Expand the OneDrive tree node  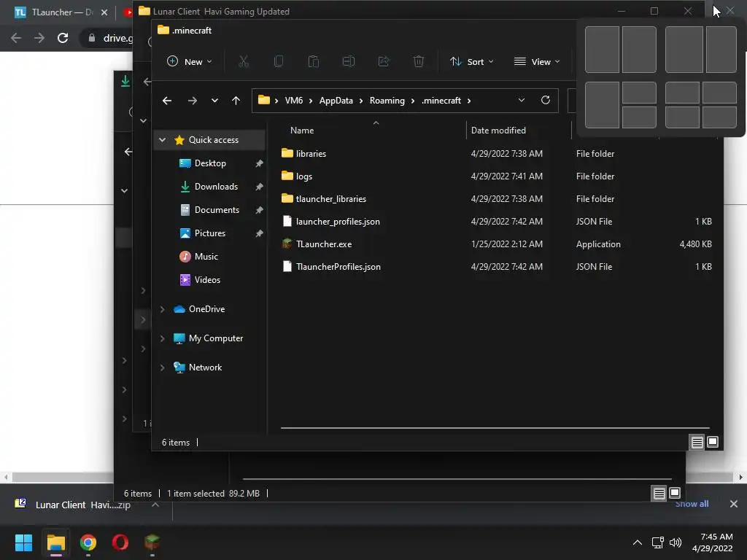tap(163, 309)
